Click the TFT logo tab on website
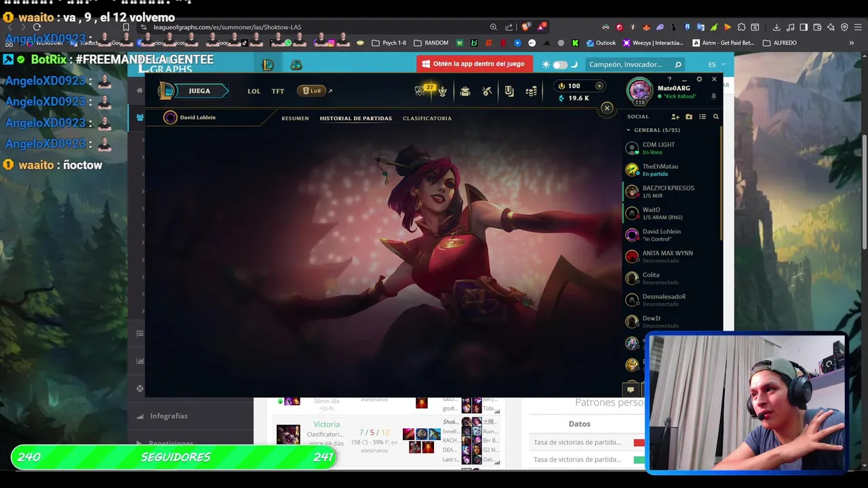This screenshot has height=488, width=868. point(296,64)
